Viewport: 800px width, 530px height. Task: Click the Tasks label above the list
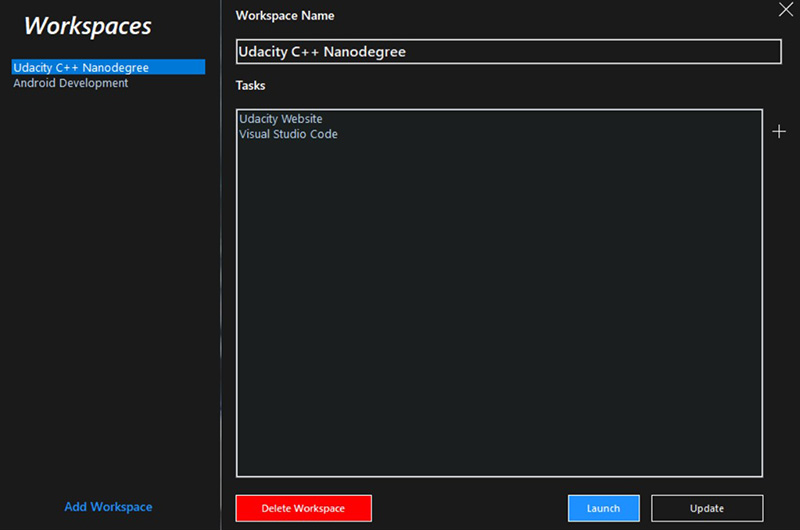250,86
